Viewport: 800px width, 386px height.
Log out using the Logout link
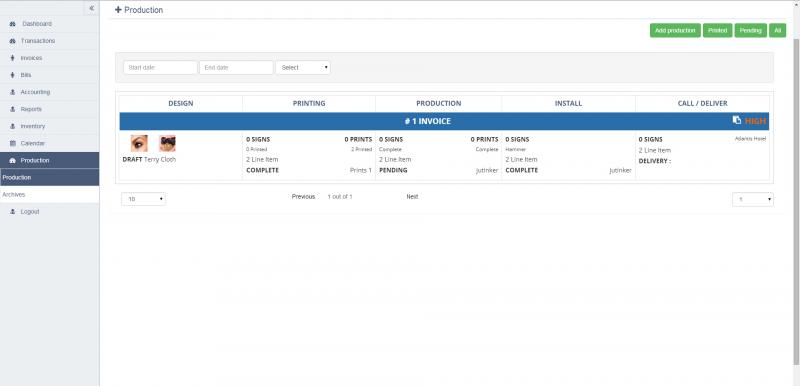tap(49, 212)
